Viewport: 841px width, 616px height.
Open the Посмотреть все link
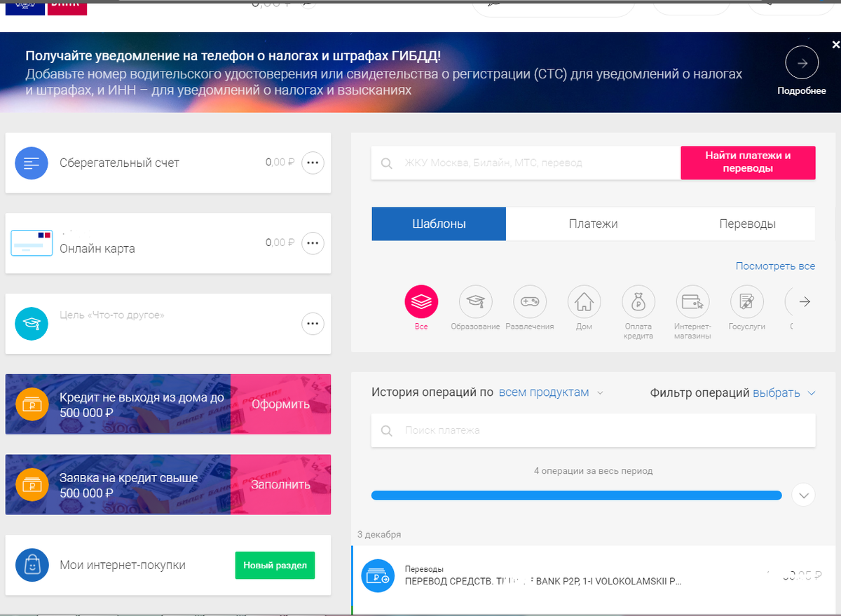coord(775,266)
